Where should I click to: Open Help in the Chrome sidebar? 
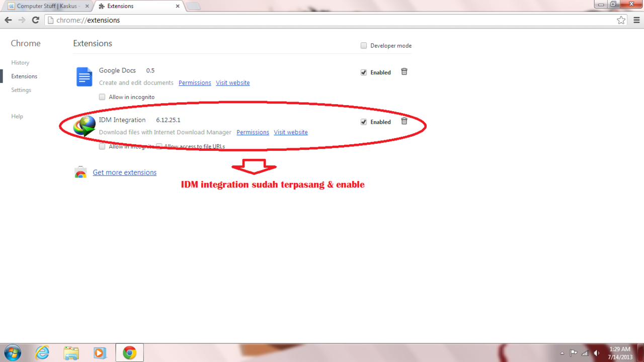pyautogui.click(x=17, y=116)
